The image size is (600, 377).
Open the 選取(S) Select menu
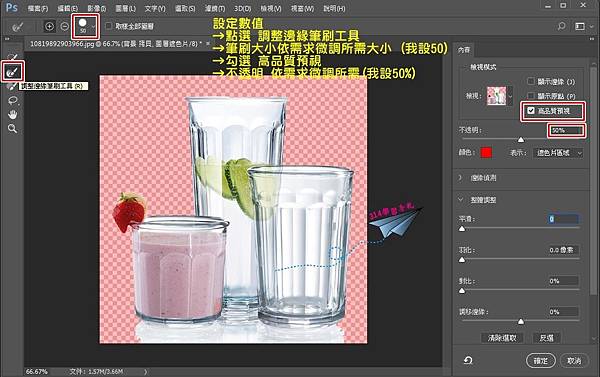pyautogui.click(x=185, y=8)
